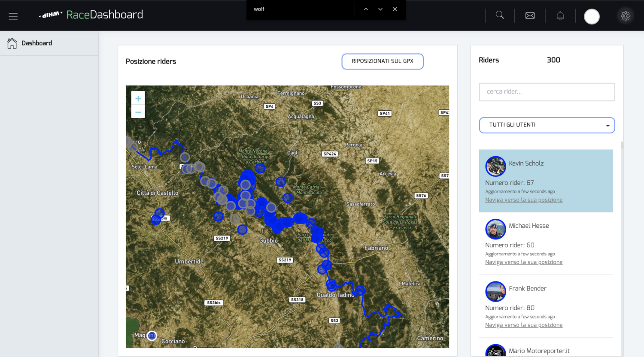
Task: Zoom in on the map
Action: pos(138,98)
